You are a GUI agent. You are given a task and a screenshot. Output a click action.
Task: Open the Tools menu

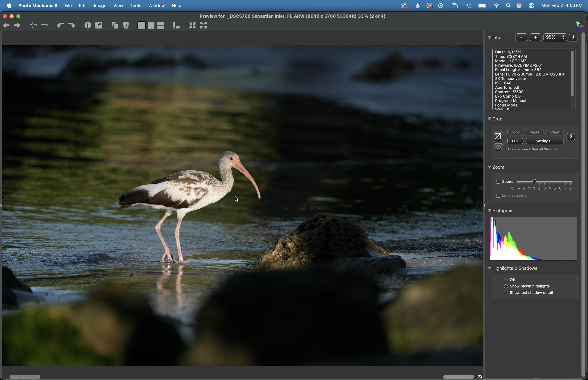pyautogui.click(x=136, y=6)
